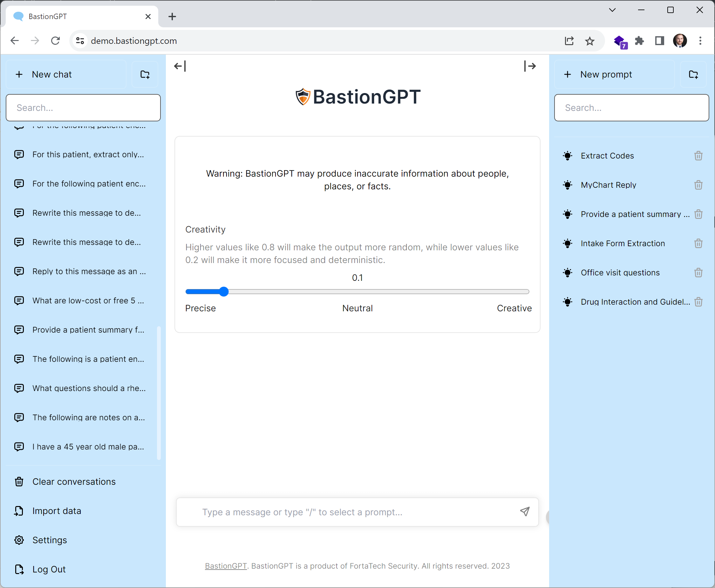Create a new prompt

click(614, 75)
